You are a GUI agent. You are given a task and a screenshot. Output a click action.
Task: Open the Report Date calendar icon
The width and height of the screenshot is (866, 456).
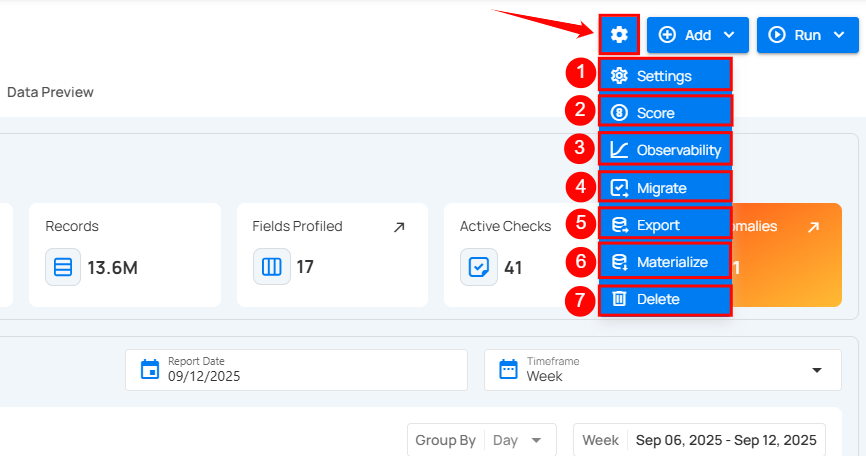150,369
